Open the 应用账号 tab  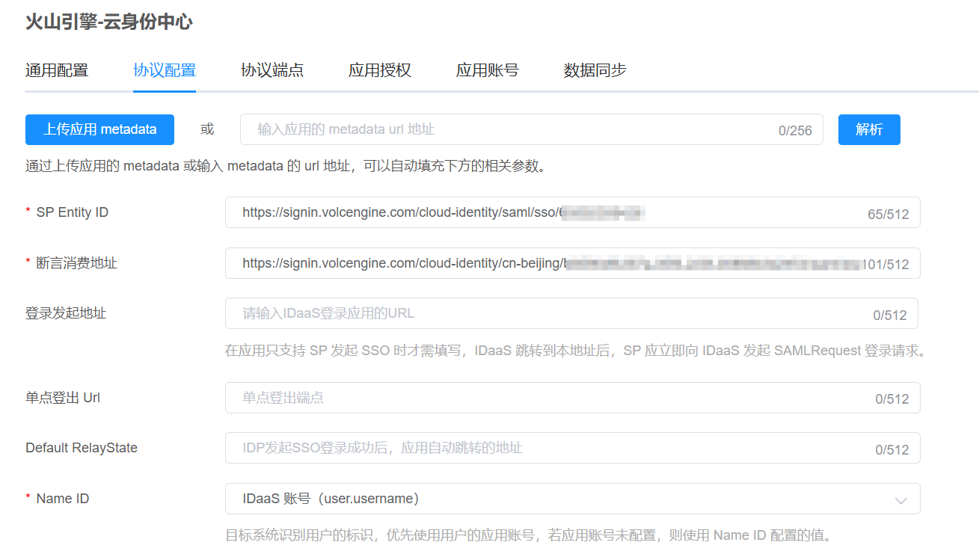488,70
